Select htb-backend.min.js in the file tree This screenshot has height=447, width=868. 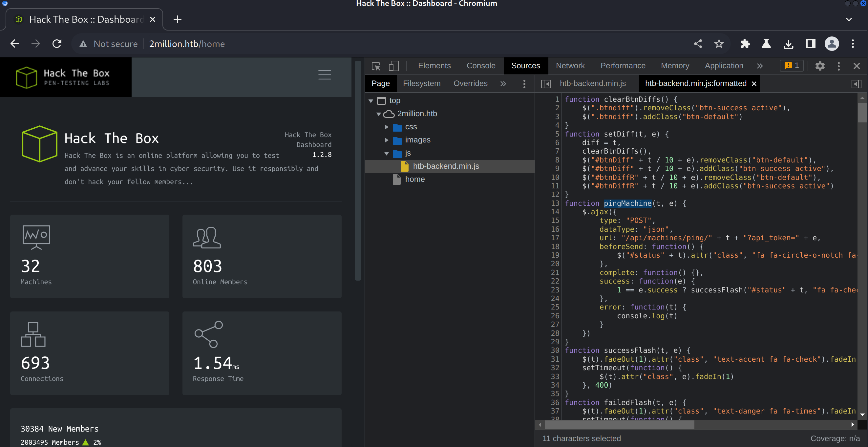(x=450, y=166)
